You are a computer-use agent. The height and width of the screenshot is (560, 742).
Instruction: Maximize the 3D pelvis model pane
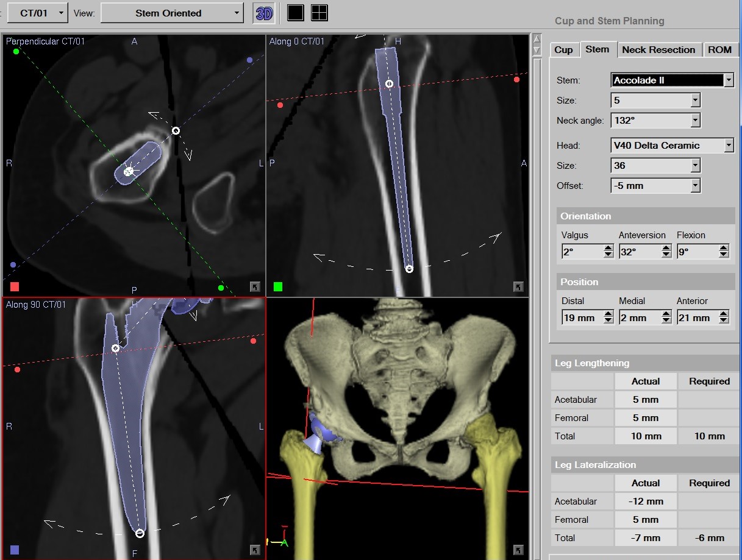518,550
